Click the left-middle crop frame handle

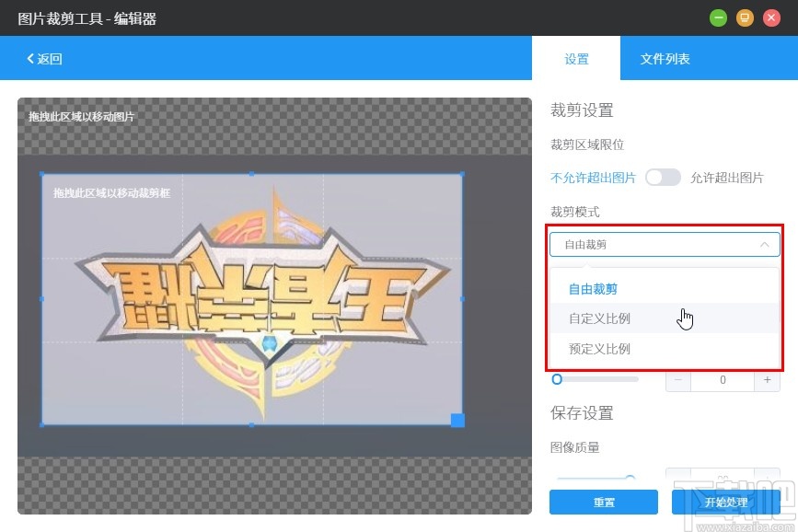pyautogui.click(x=41, y=299)
